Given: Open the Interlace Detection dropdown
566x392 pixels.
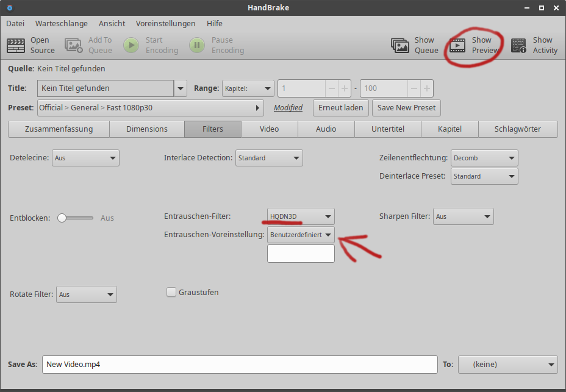Looking at the screenshot, I should pyautogui.click(x=269, y=158).
